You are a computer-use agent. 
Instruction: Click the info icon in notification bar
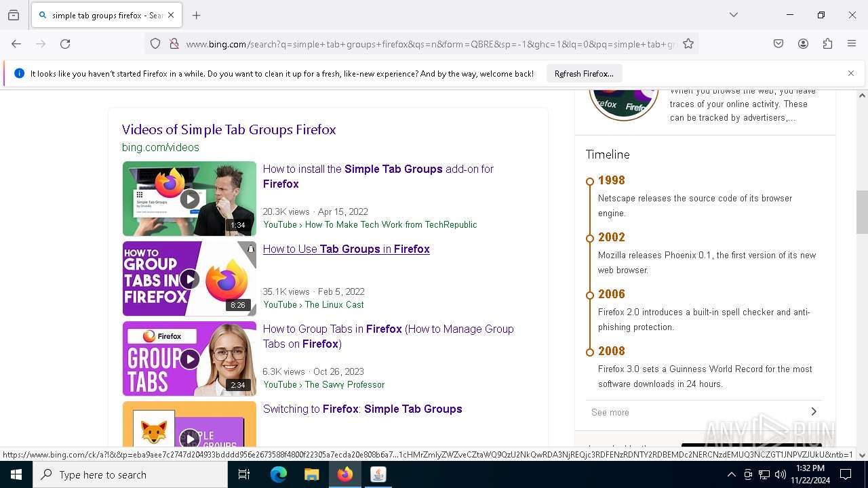(19, 73)
